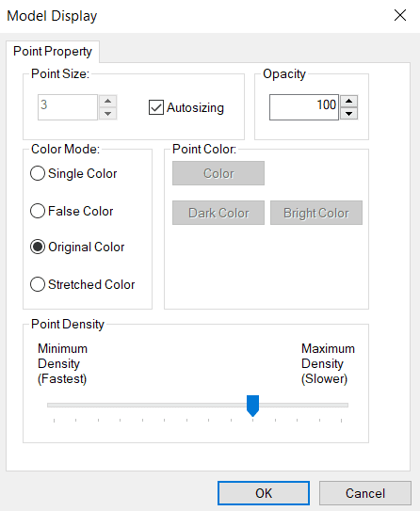Screen dimensions: 420x511
Task: Decrease Point Size with down arrow
Action: point(108,114)
